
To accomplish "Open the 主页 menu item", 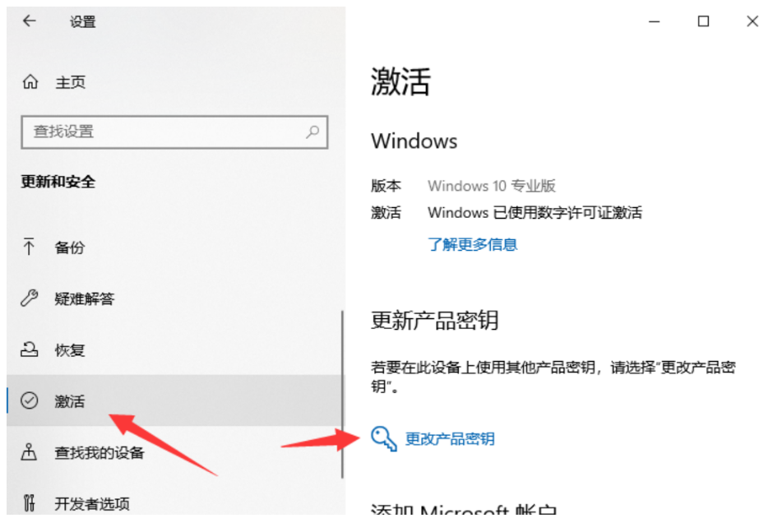I will click(175, 82).
